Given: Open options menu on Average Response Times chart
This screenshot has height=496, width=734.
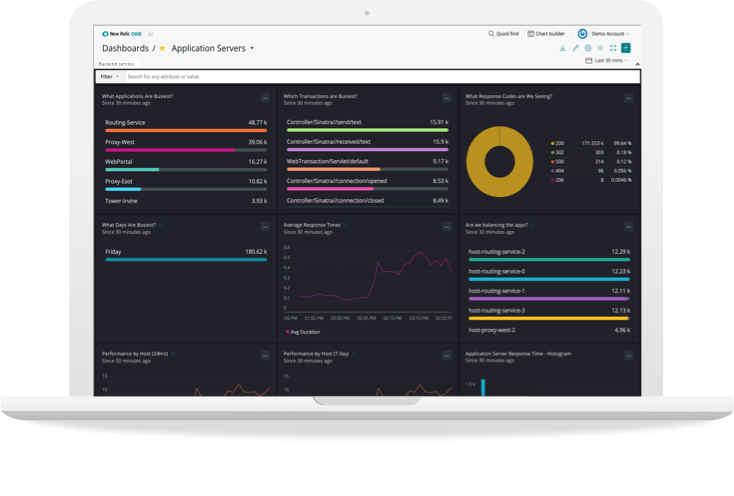Looking at the screenshot, I should click(447, 227).
